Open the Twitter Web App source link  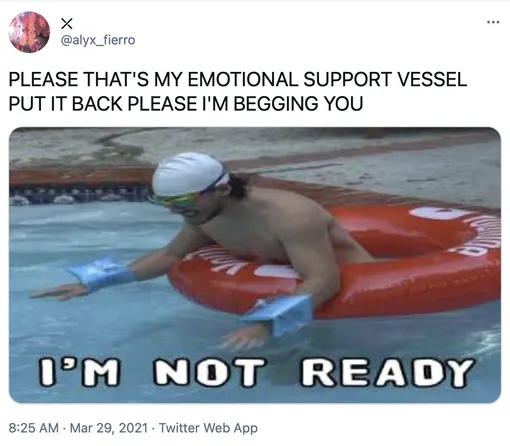point(208,428)
